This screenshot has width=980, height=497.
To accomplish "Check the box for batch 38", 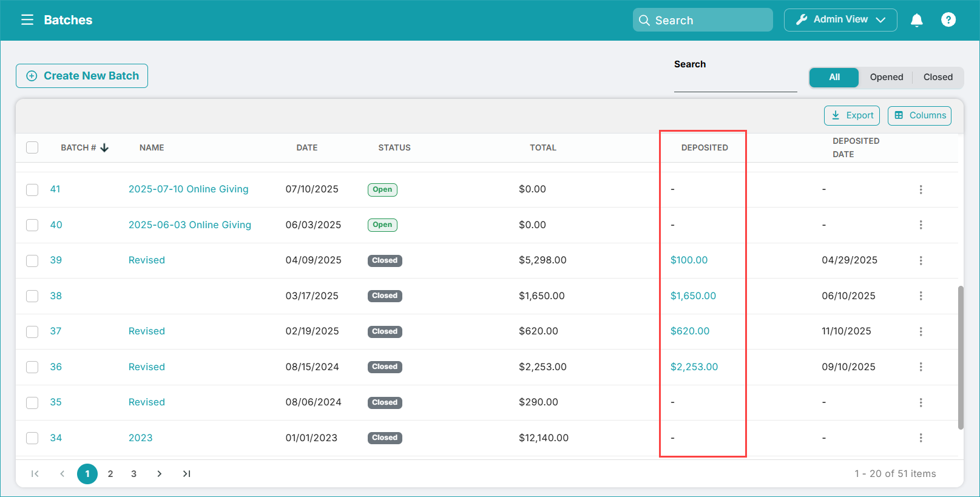I will pyautogui.click(x=32, y=296).
